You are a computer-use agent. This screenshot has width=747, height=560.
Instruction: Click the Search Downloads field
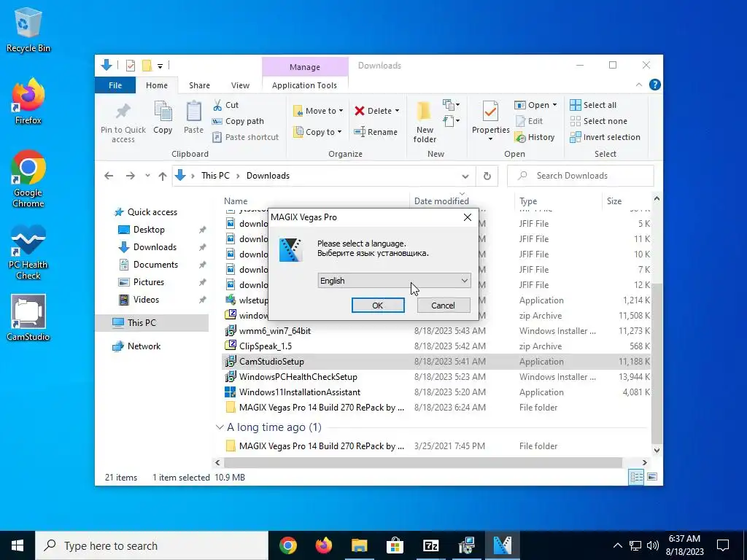coord(580,176)
